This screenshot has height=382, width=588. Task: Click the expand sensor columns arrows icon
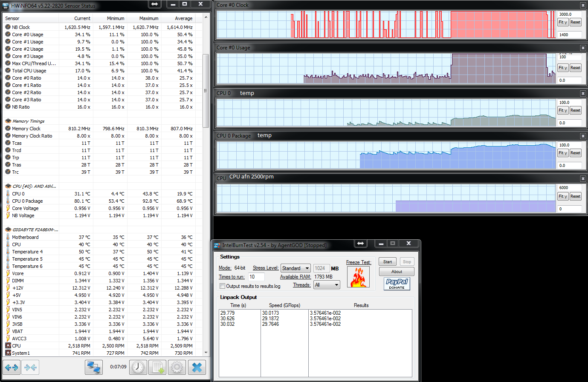click(12, 367)
